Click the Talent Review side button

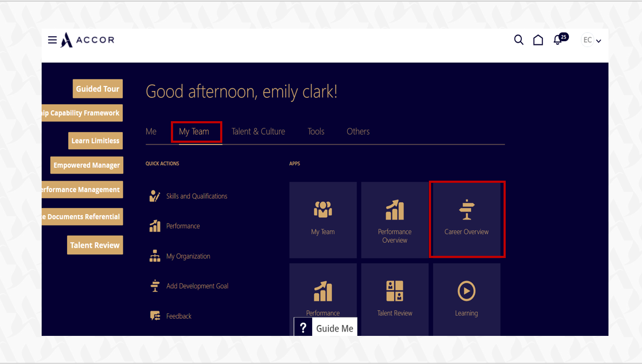95,245
